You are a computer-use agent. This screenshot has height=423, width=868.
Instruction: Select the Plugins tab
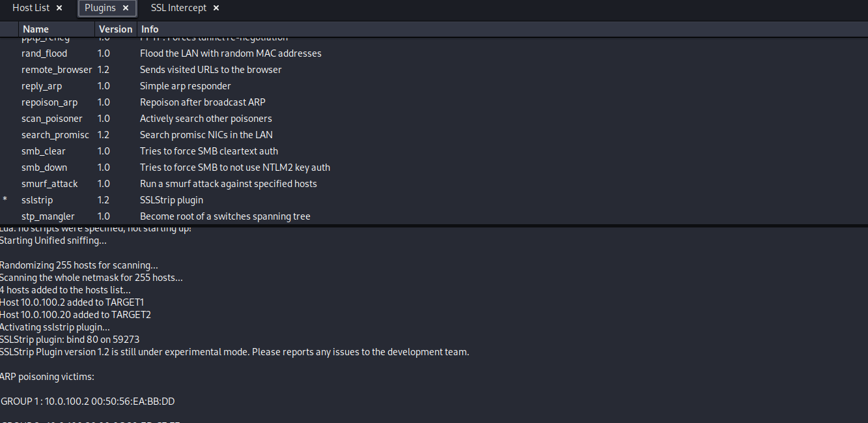[100, 8]
